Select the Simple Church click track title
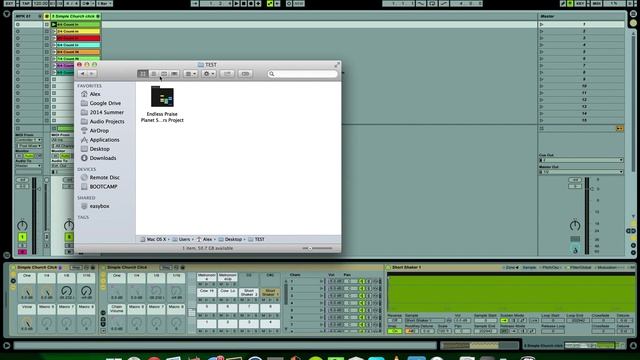 pyautogui.click(x=76, y=16)
